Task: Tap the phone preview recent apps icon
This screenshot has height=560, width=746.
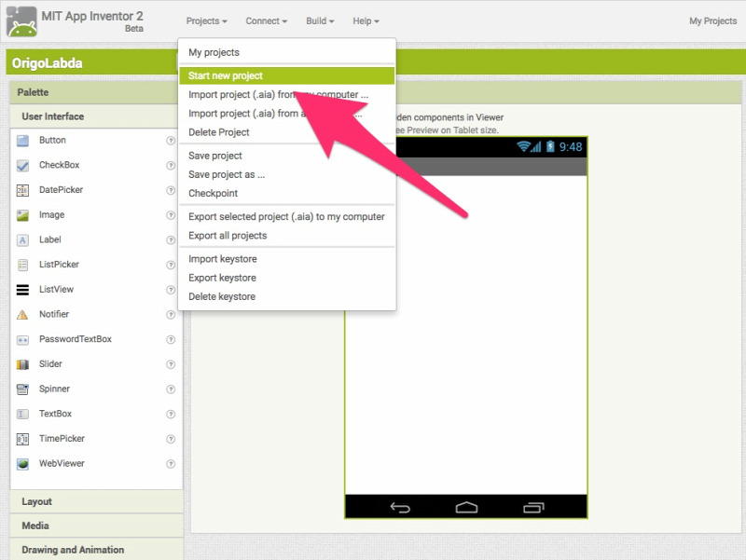Action: tap(533, 508)
